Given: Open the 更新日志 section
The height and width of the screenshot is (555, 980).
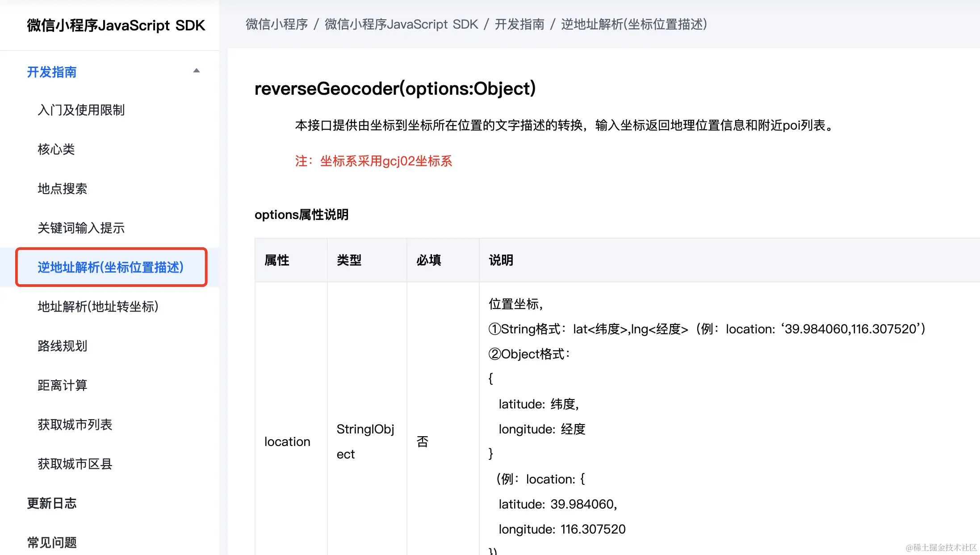Looking at the screenshot, I should pyautogui.click(x=51, y=504).
